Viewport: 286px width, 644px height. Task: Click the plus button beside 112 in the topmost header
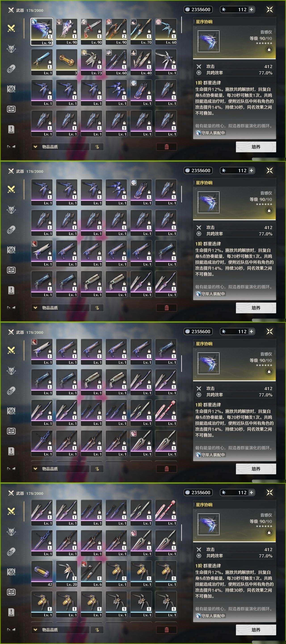251,9
